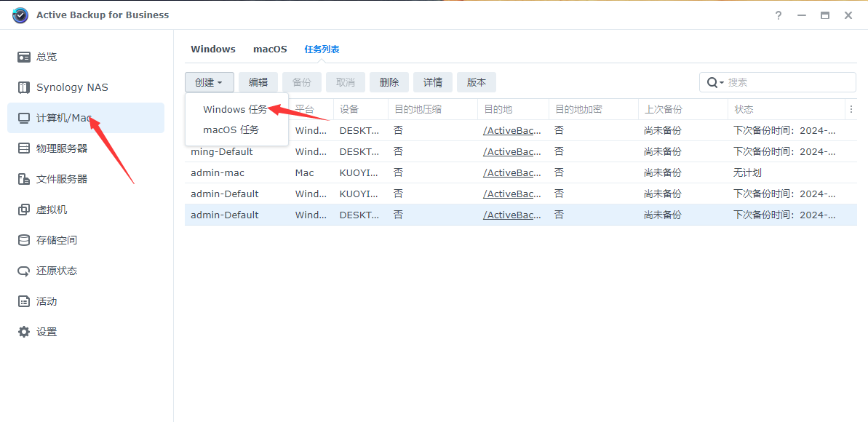
Task: Switch to the macOS tab
Action: 270,49
